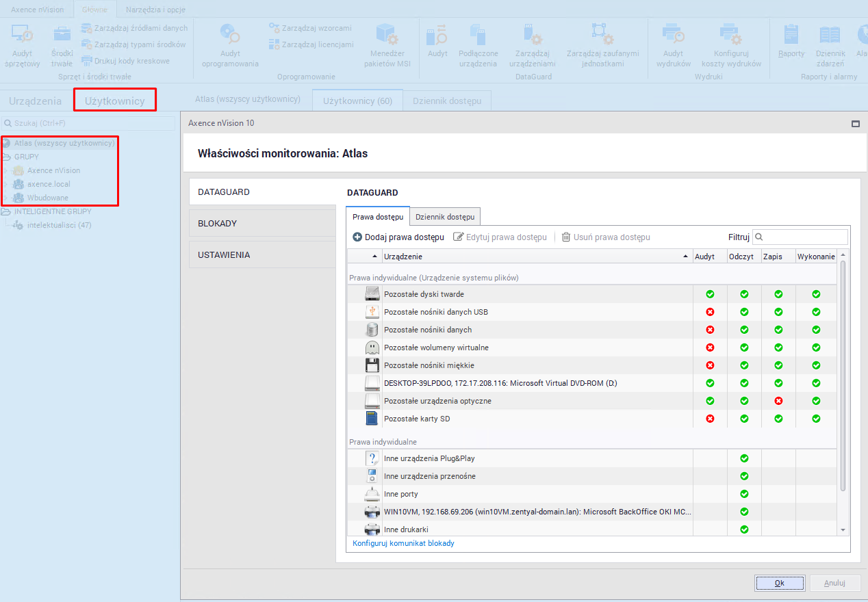Image resolution: width=868 pixels, height=602 pixels.
Task: Toggle Audyt status for Pozostałe nośniki danych USB
Action: tap(710, 312)
